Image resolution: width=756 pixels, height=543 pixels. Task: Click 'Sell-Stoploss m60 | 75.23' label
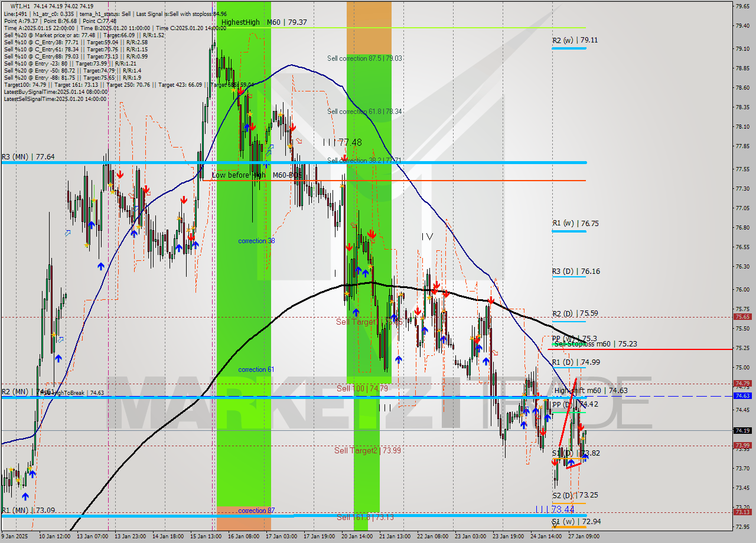pyautogui.click(x=596, y=344)
